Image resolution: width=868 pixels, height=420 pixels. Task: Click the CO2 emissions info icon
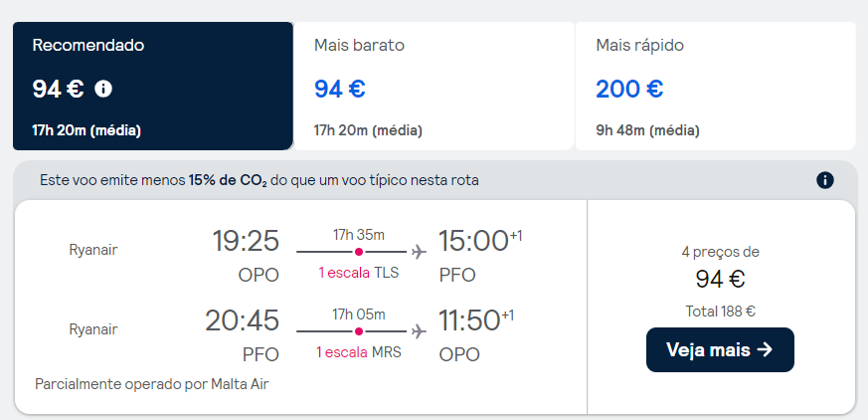click(825, 180)
